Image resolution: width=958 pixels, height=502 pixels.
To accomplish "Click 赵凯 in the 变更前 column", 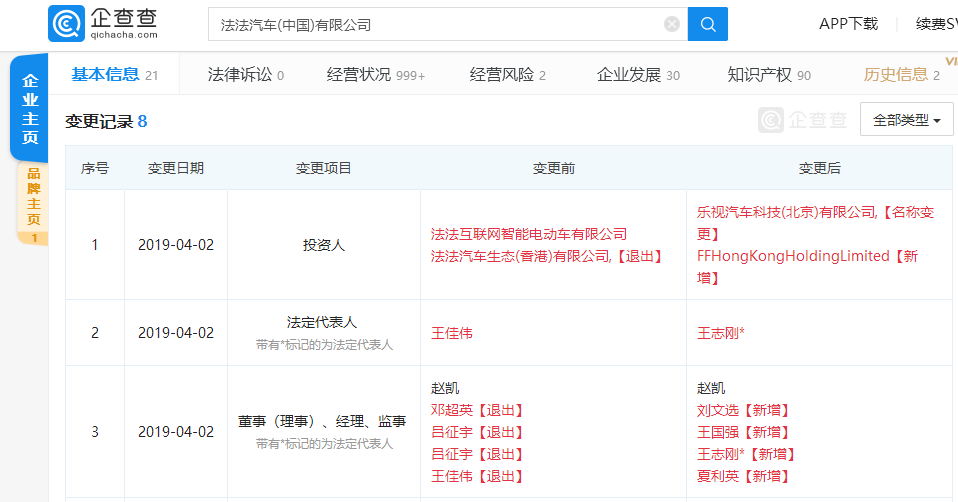I will click(445, 388).
